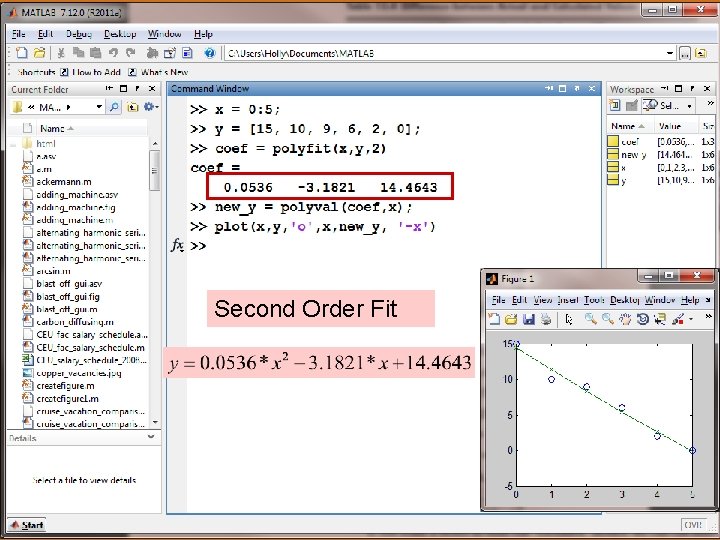Viewport: 720px width, 540px height.
Task: Click the Current Folder search magnifier icon
Action: pyautogui.click(x=114, y=107)
